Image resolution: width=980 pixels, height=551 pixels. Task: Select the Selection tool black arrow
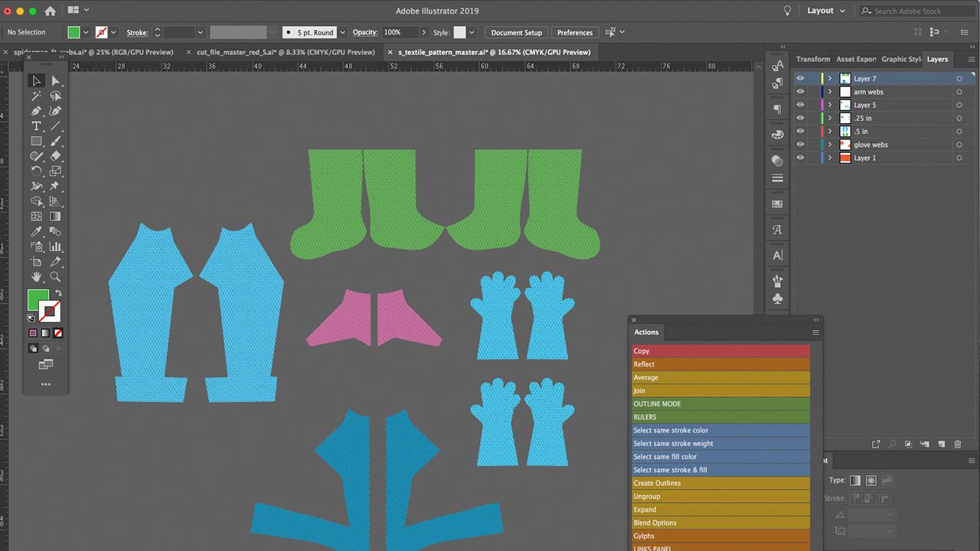pos(36,81)
